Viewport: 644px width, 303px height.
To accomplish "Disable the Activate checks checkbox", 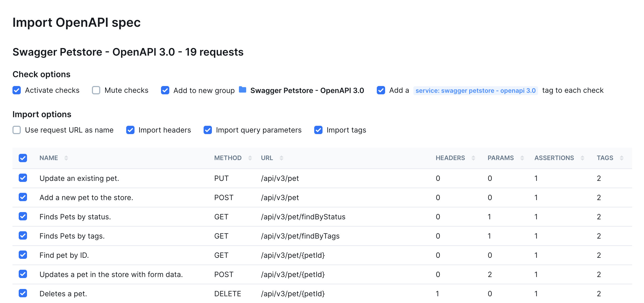I will coord(17,90).
